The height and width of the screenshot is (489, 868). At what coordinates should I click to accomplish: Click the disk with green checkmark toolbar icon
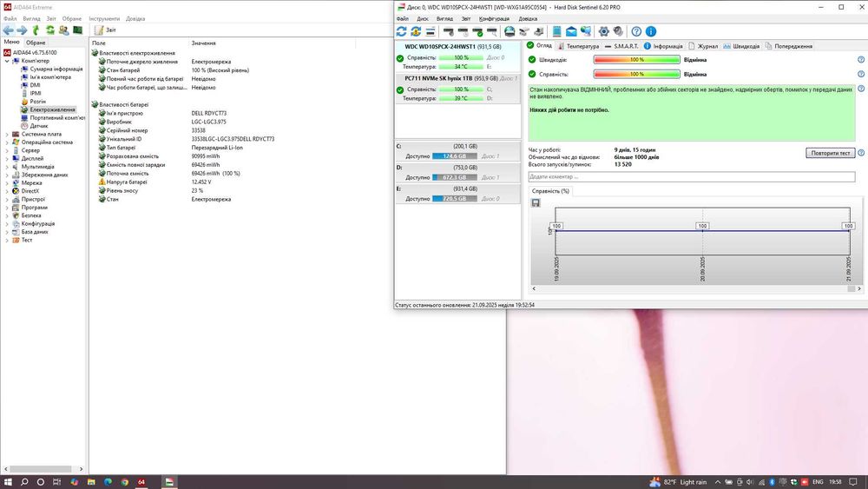coord(477,31)
